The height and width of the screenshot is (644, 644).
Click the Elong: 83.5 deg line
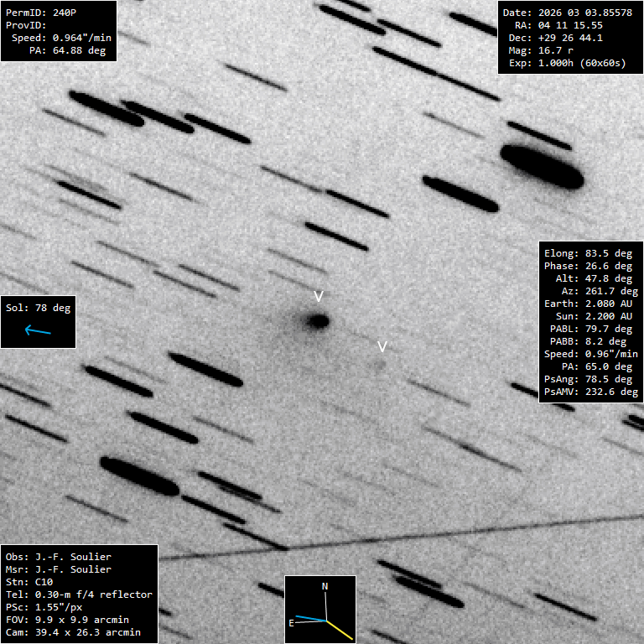coord(588,252)
